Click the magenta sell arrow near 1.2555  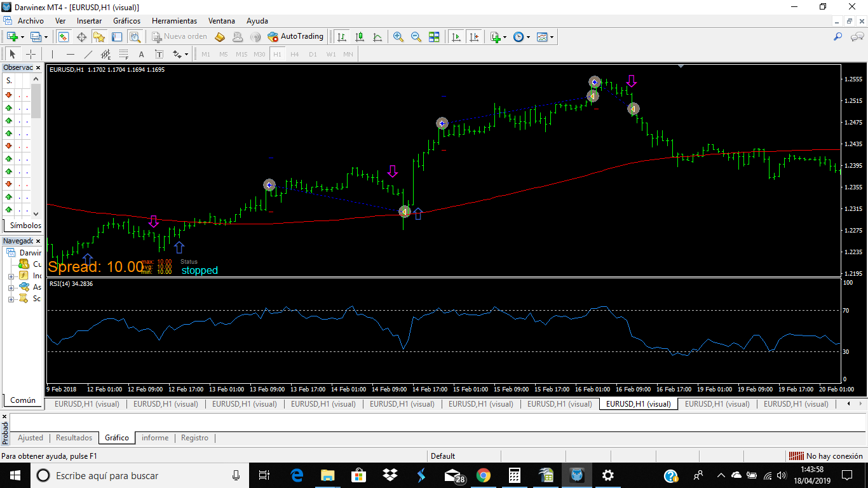631,81
